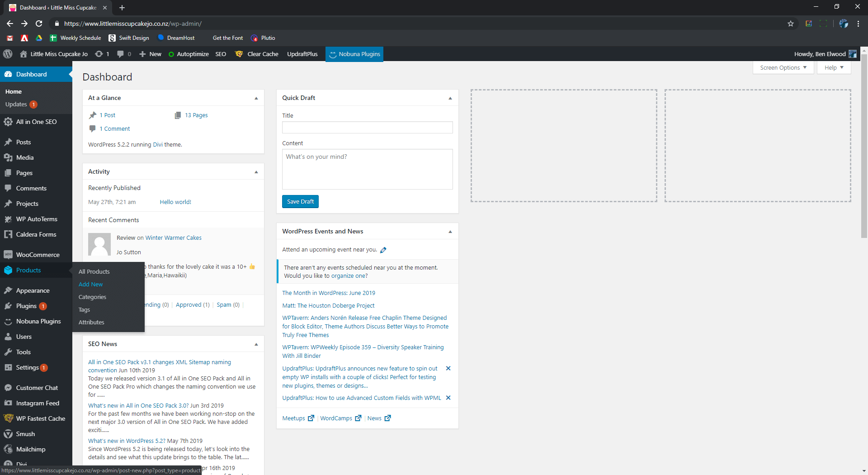
Task: Open the Caldera Forms menu item
Action: [x=36, y=234]
